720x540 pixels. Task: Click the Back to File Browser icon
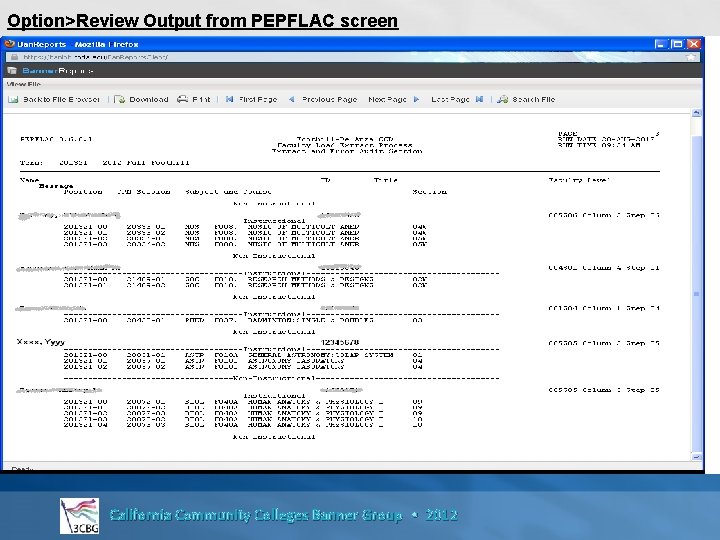(x=13, y=99)
